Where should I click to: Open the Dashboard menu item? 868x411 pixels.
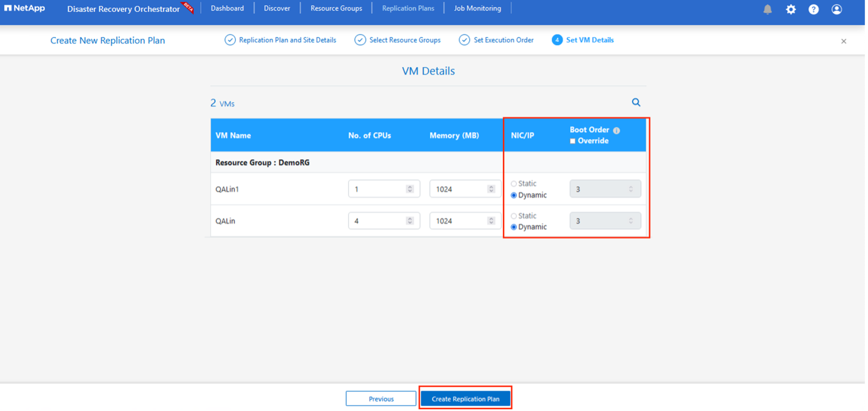[x=227, y=8]
